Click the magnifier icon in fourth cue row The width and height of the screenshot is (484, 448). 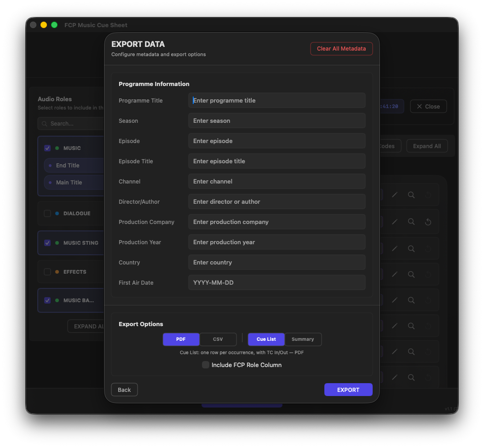pos(411,274)
